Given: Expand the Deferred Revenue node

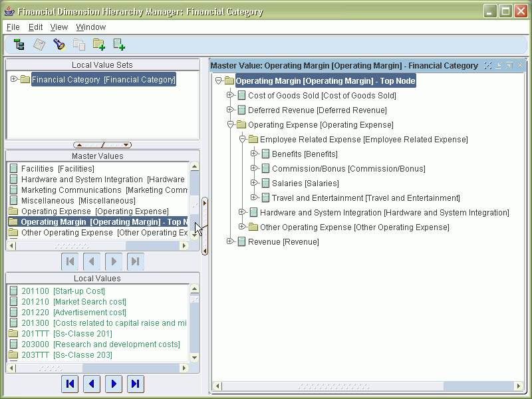Looking at the screenshot, I should click(x=230, y=110).
